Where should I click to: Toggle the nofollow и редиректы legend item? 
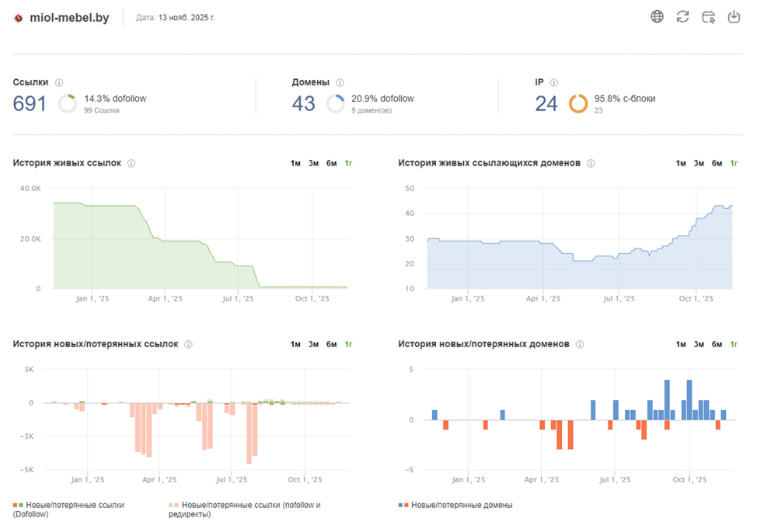coord(245,509)
